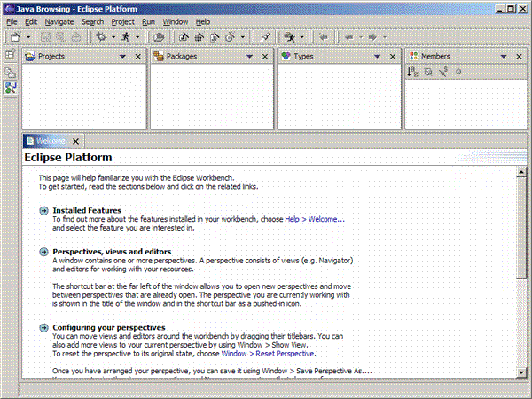The width and height of the screenshot is (532, 399).
Task: Close the Welcome editor tab
Action: [75, 141]
